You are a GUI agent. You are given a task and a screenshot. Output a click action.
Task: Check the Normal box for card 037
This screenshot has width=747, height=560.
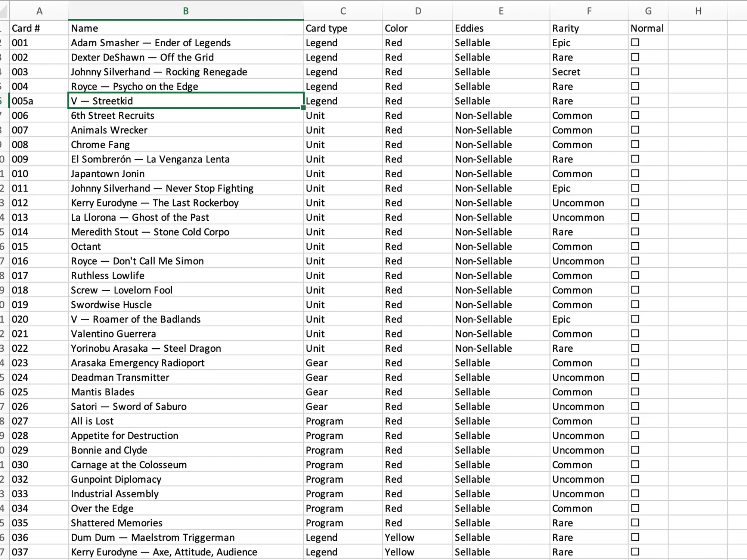coord(635,552)
